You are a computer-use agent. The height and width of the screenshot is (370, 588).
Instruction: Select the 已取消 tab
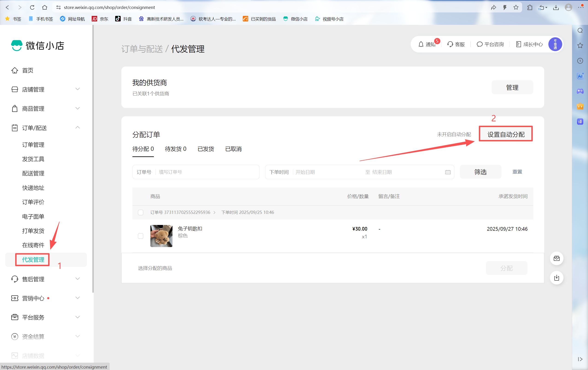point(233,149)
